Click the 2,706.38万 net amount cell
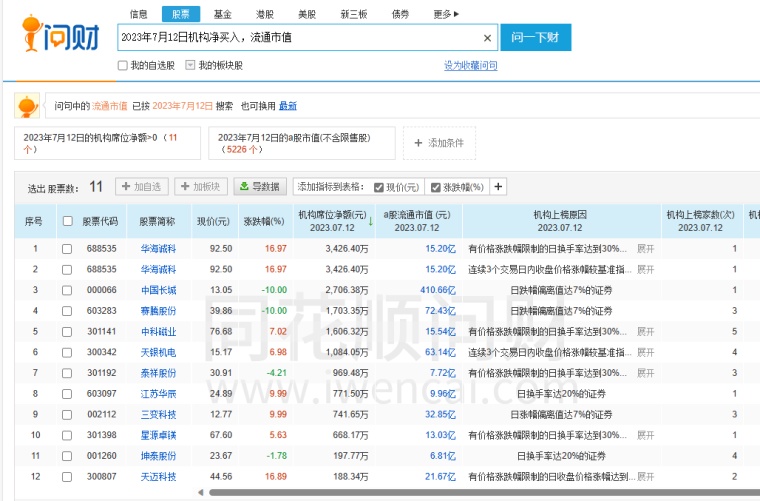 [x=347, y=290]
